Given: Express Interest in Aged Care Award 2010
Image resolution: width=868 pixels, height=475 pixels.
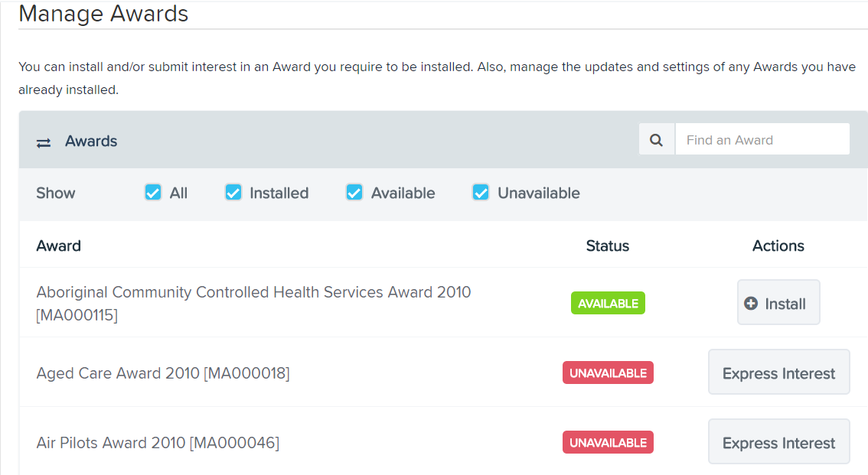Looking at the screenshot, I should pyautogui.click(x=779, y=373).
